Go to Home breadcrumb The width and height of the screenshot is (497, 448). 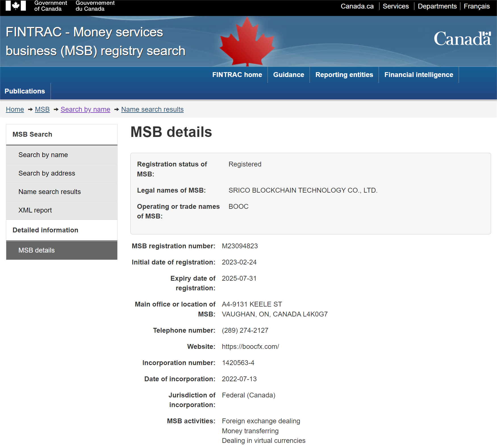tap(15, 109)
